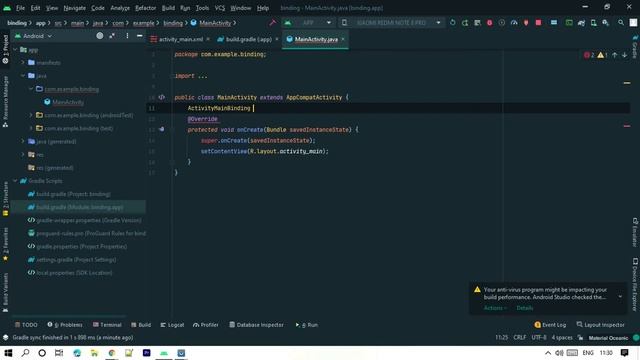Viewport: 640px width, 360px height.
Task: Click Windows Start button on taskbar
Action: click(8, 353)
